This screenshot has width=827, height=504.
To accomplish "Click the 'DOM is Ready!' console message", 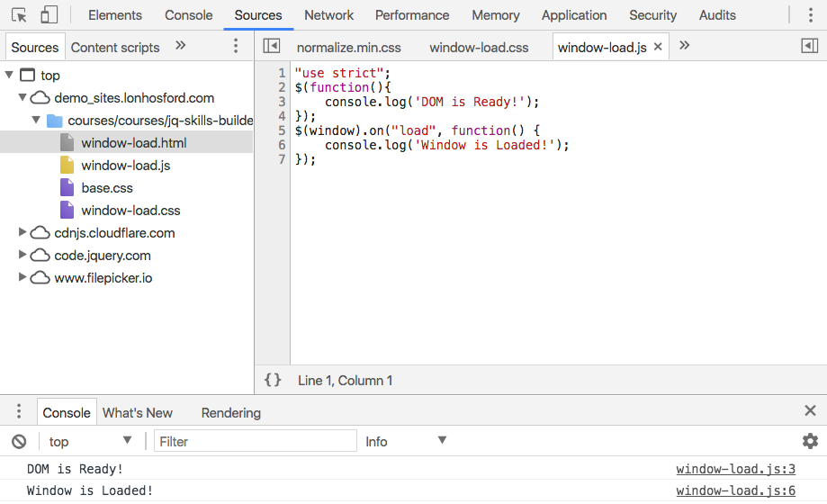I will click(x=75, y=469).
